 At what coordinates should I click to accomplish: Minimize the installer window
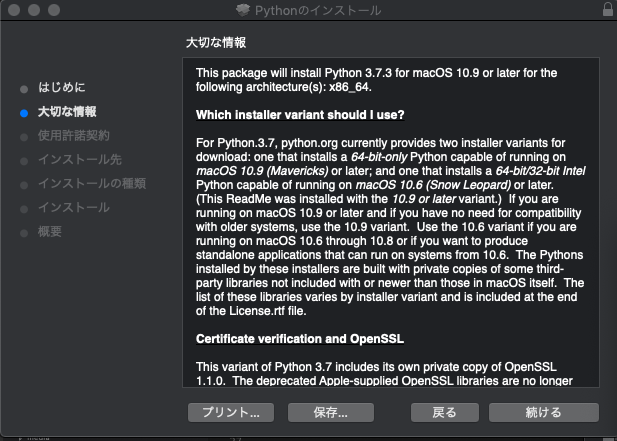(x=33, y=10)
